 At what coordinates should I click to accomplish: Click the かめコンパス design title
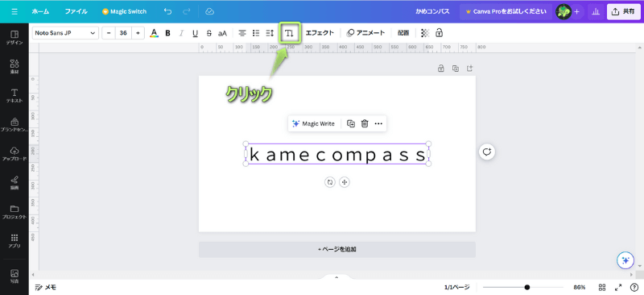[432, 11]
